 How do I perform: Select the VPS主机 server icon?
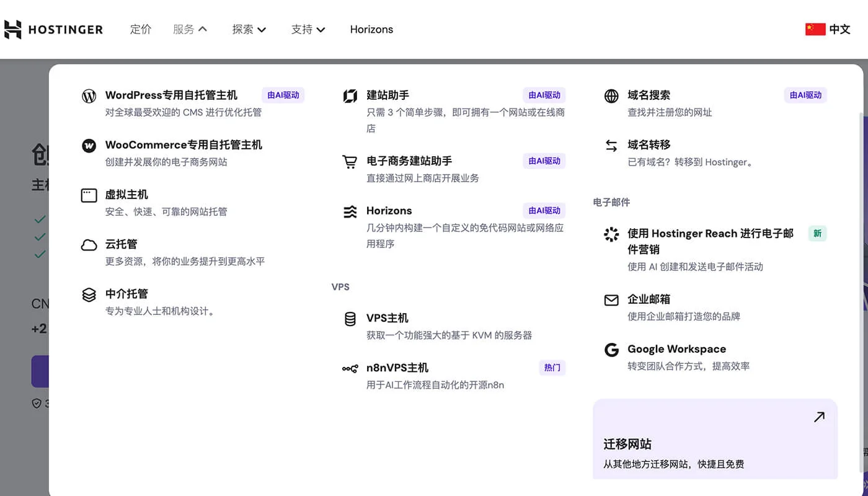coord(350,319)
